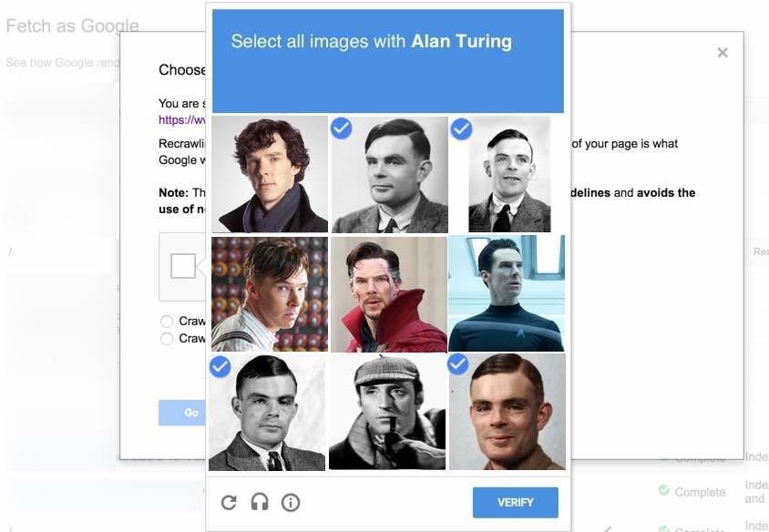Select the image of man in red cloak
769x532 pixels.
pyautogui.click(x=389, y=293)
